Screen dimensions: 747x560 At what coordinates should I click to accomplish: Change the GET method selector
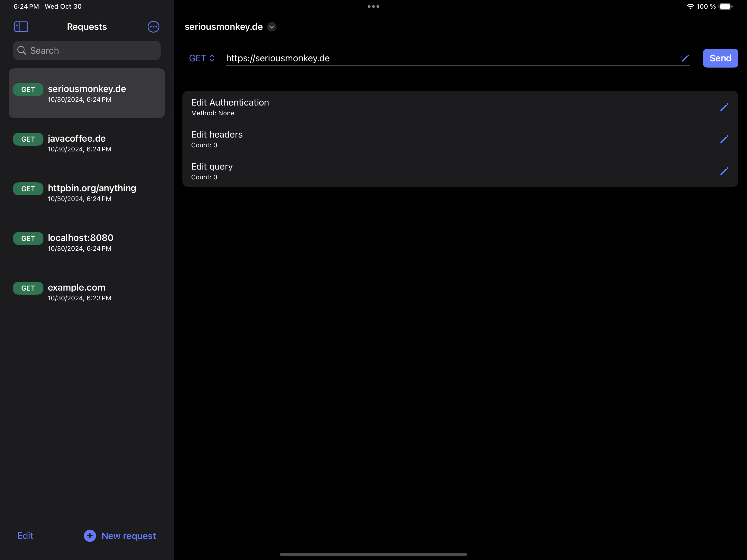202,58
